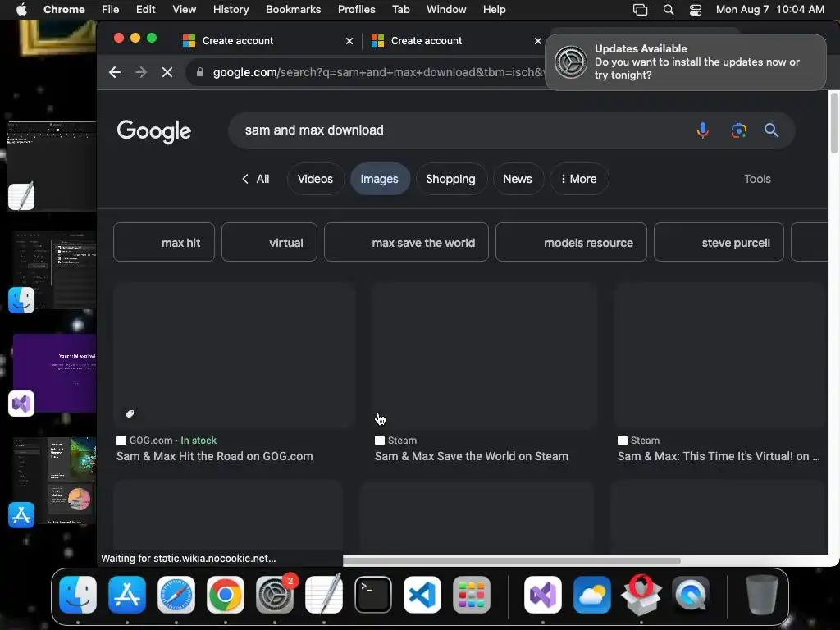The height and width of the screenshot is (630, 840).
Task: Select the Stage Manager App Store thumbnail
Action: (54, 481)
